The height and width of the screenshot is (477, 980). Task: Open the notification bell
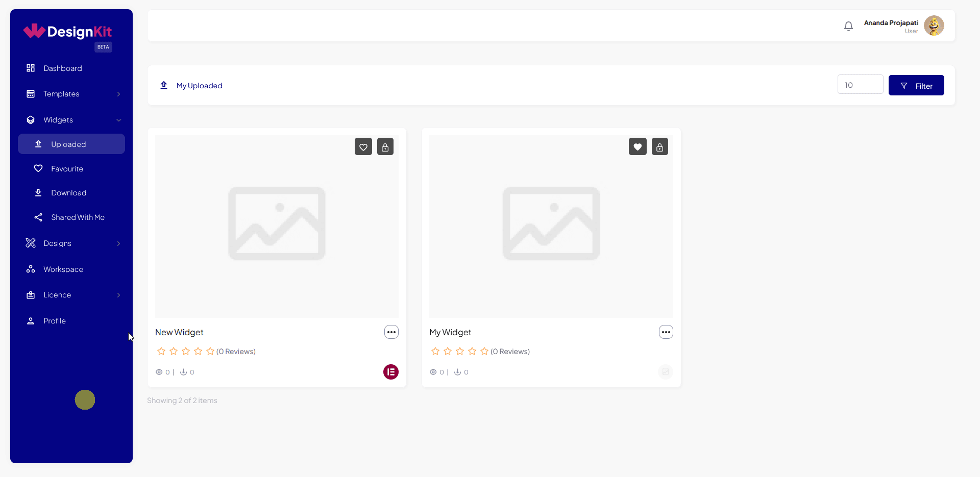(x=848, y=26)
